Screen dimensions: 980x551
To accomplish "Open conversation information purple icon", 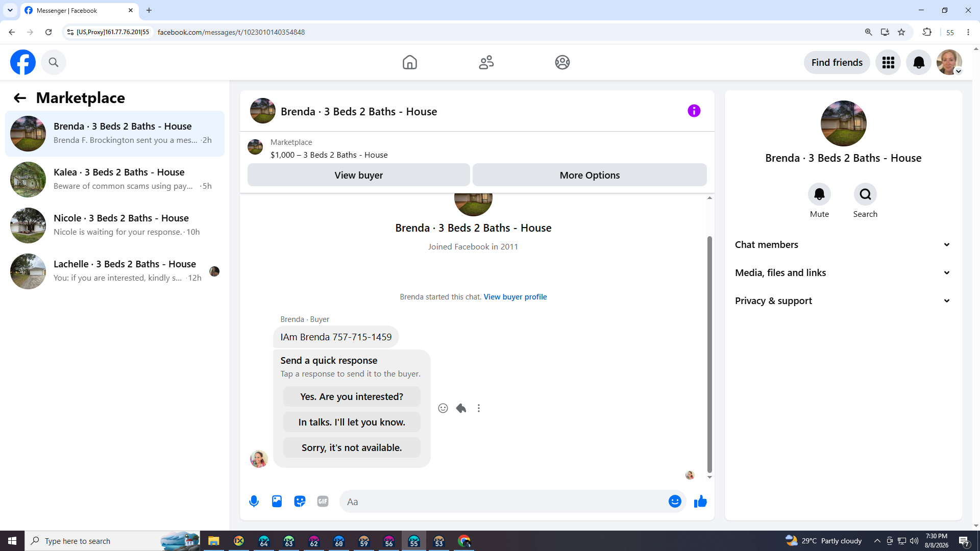I will 694,111.
